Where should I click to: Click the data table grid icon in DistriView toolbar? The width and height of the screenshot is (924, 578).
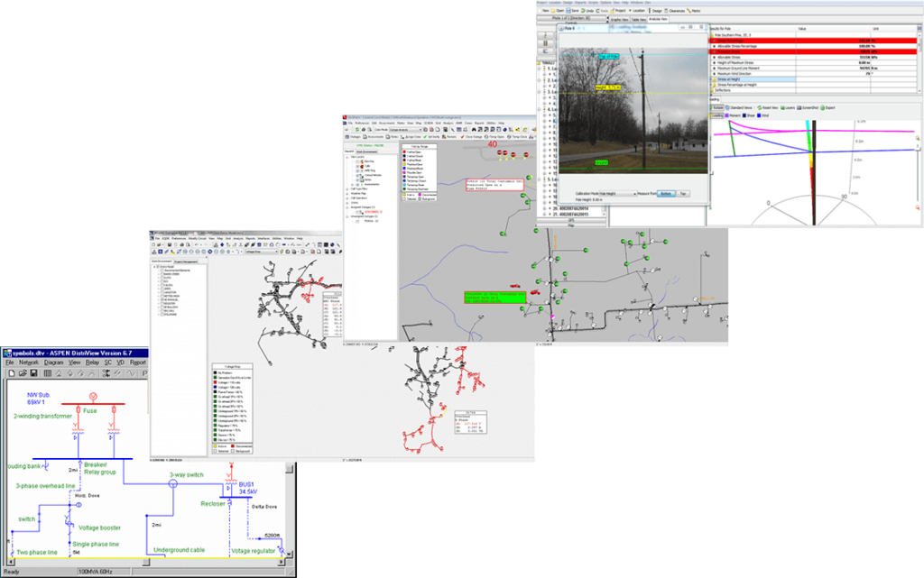coord(47,373)
